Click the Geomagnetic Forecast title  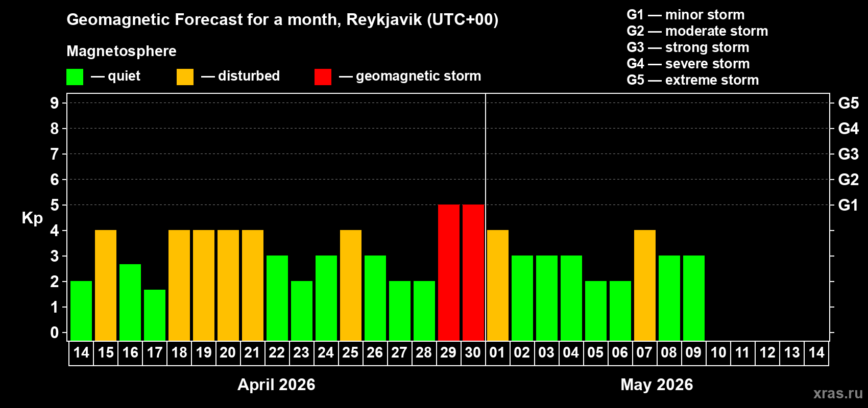point(282,20)
